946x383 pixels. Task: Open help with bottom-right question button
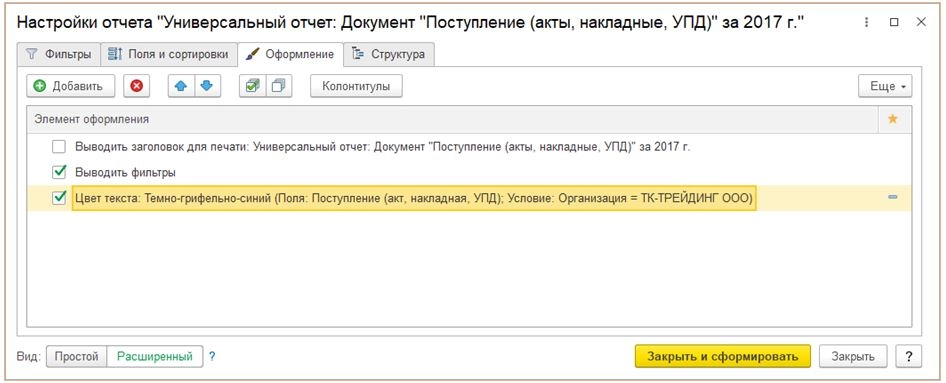coord(909,356)
